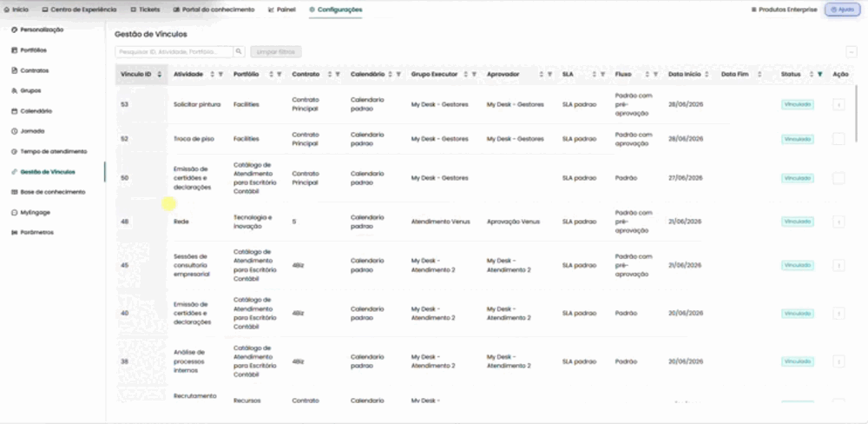Click the Ajuda button

842,10
